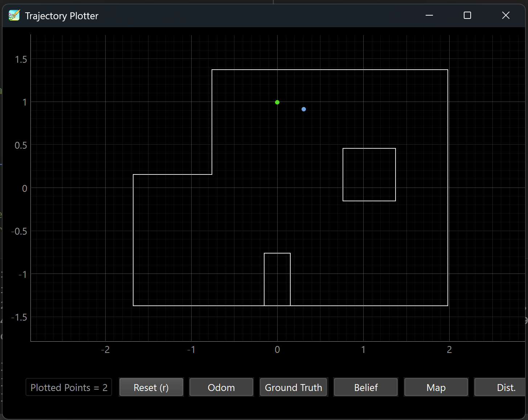The image size is (528, 420).
Task: Click the x-axis tick label 0
Action: 277,350
